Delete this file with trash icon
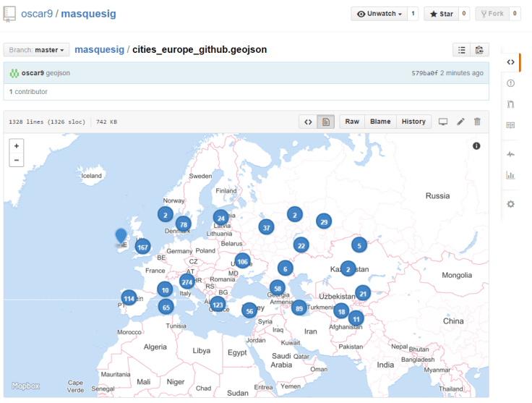The width and height of the screenshot is (532, 403). 477,122
